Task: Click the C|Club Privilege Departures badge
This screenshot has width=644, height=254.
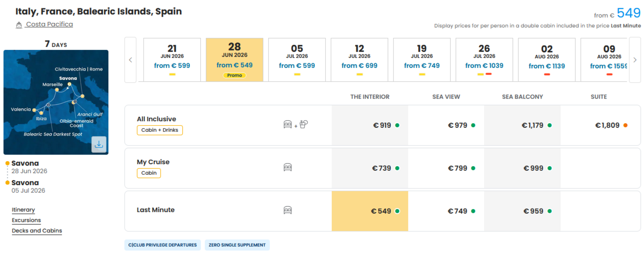Action: [x=162, y=245]
